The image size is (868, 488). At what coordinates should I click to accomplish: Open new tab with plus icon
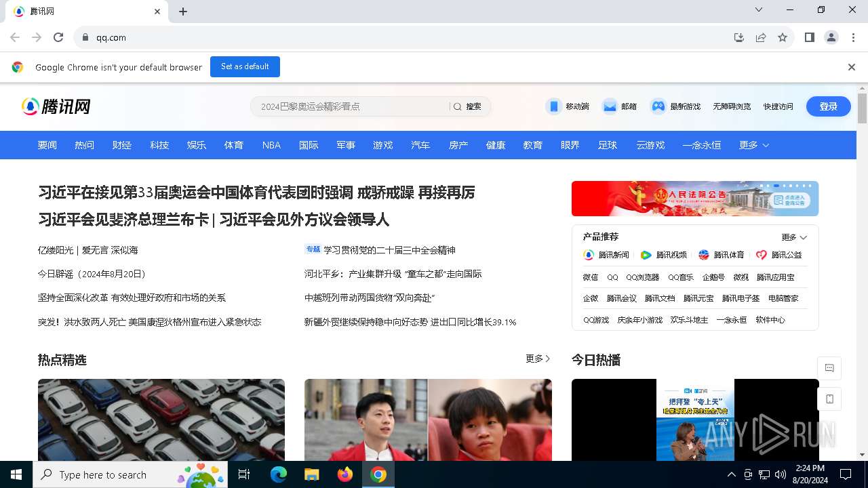pyautogui.click(x=183, y=12)
